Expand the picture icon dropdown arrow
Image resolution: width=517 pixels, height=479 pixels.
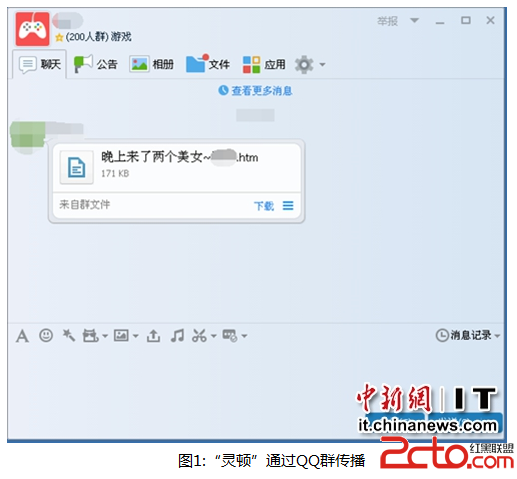point(136,336)
